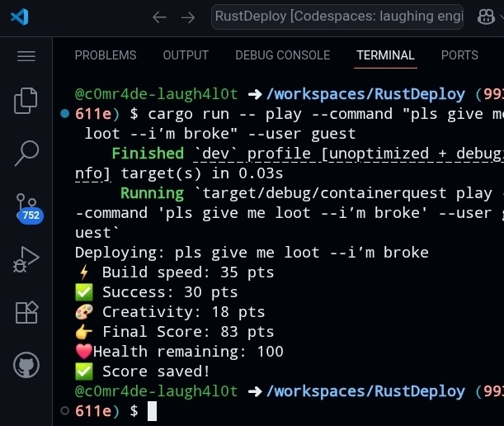Image resolution: width=504 pixels, height=426 pixels.
Task: Click the 'Health remaining: 100' line
Action: 179,352
